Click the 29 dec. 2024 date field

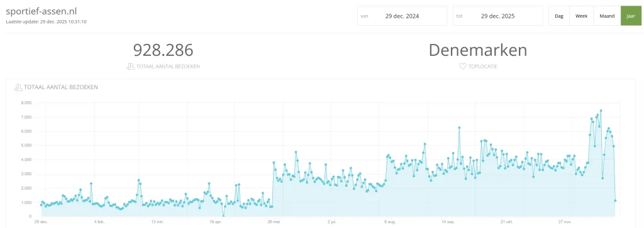tap(402, 16)
